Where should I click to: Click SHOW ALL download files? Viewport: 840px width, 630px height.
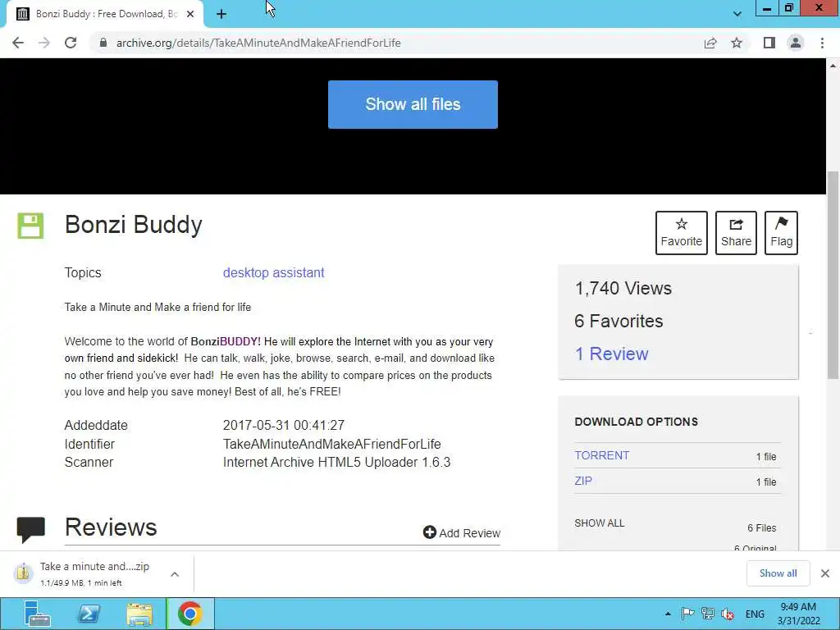599,523
